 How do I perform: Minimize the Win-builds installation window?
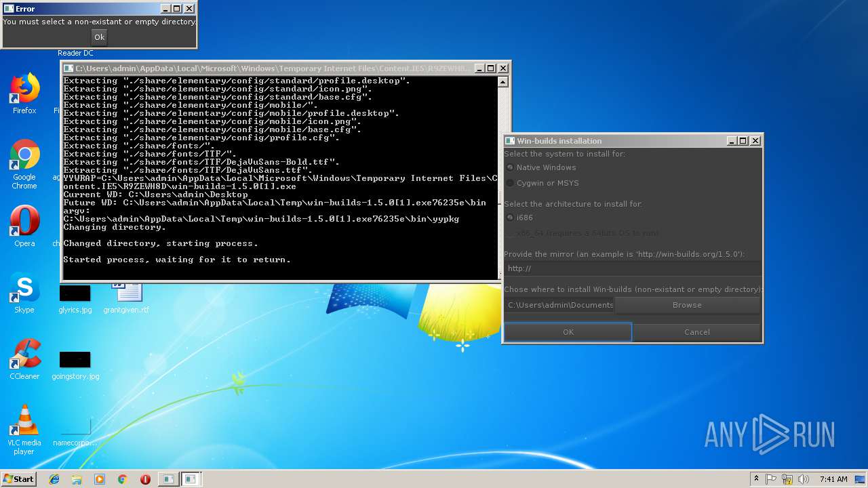coord(731,141)
